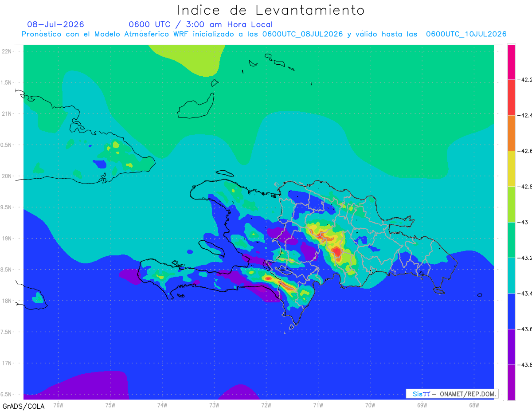Select the magenta swatch atop the color scale

pos(511,62)
